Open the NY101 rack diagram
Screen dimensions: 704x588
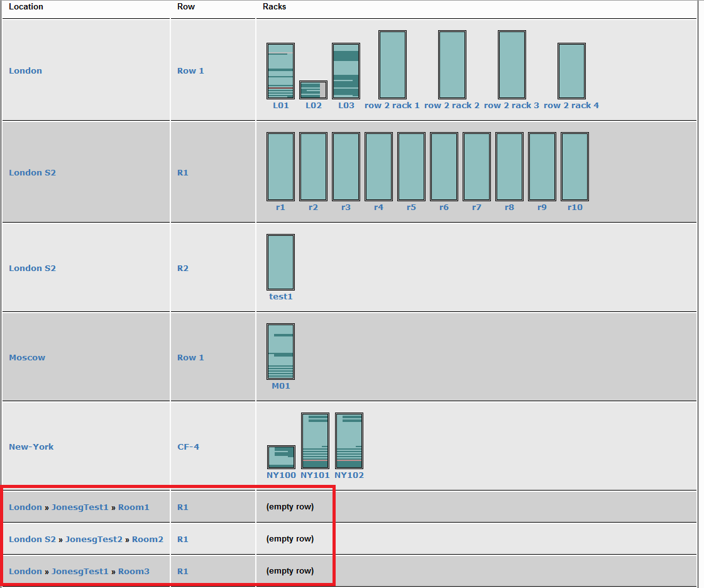pos(315,441)
